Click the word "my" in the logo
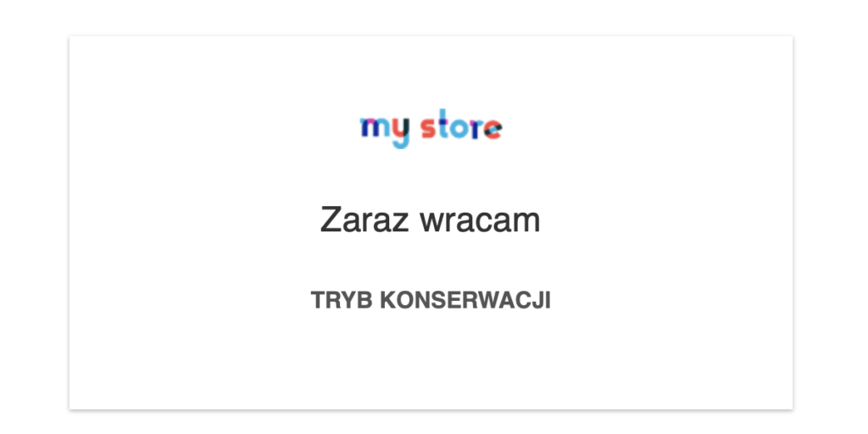Image resolution: width=868 pixels, height=434 pixels. click(x=385, y=133)
